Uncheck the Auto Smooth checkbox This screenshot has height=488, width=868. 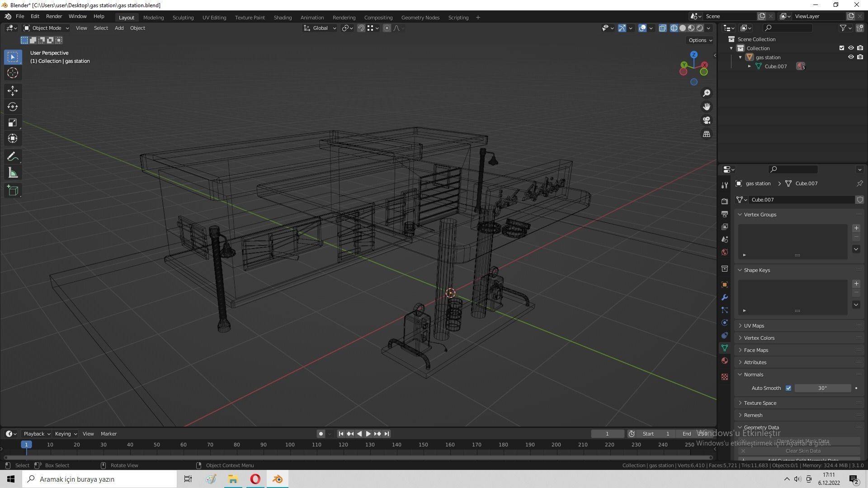tap(788, 388)
